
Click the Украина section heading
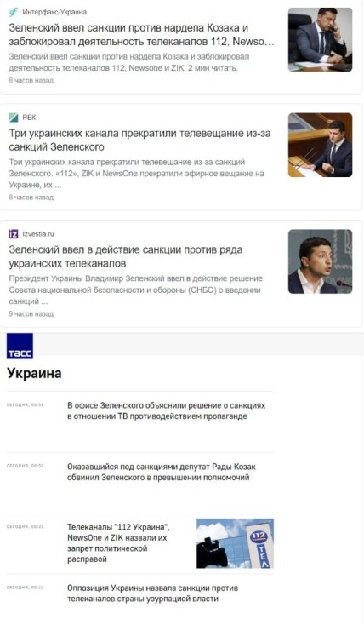pos(34,374)
